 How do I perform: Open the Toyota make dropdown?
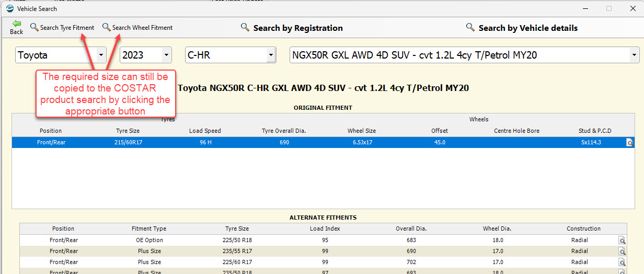point(101,55)
